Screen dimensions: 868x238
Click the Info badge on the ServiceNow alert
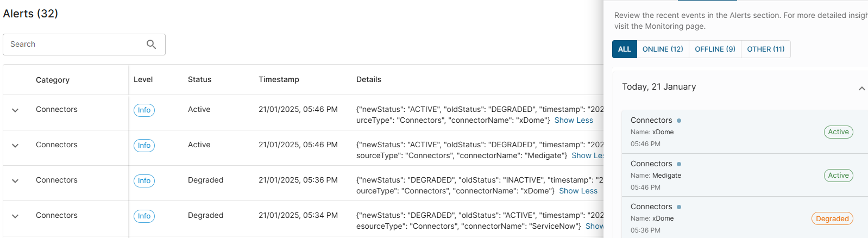pos(144,216)
